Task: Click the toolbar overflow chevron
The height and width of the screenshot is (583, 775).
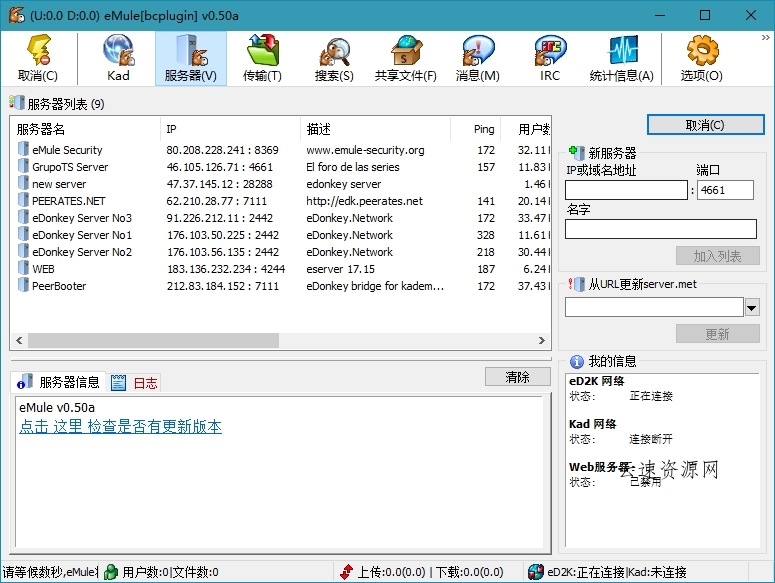Action: (766, 38)
